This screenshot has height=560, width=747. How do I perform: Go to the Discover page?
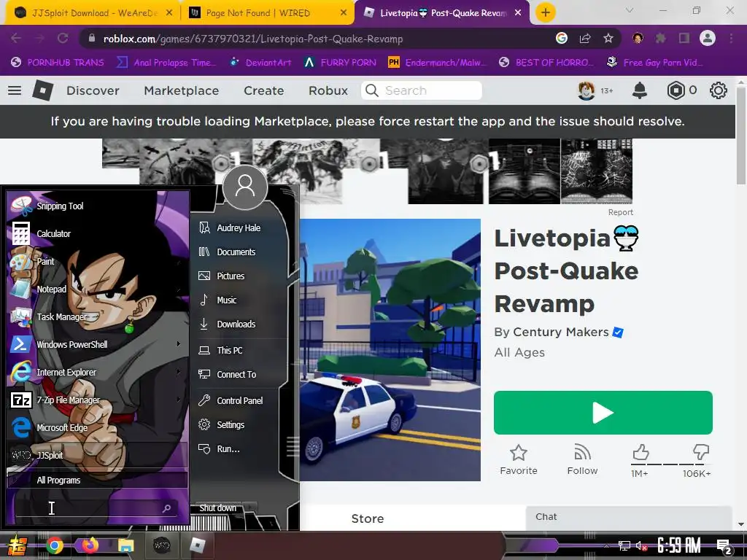pyautogui.click(x=93, y=90)
